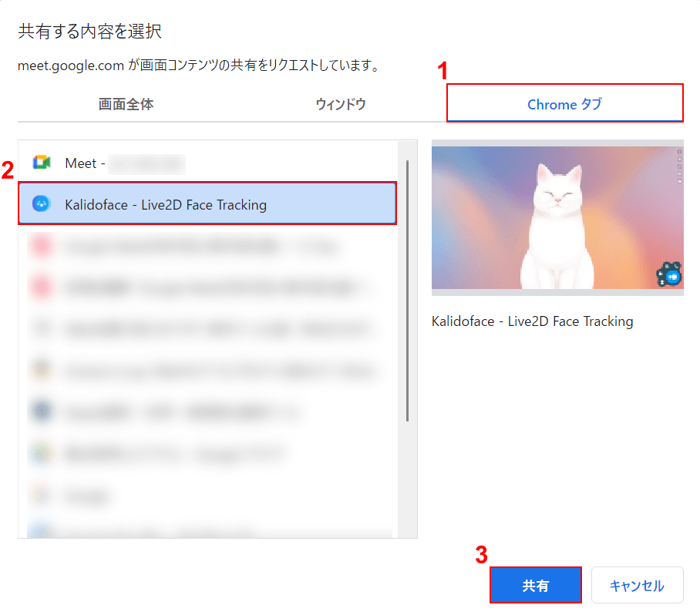Click the tab list vertical scrollbar thumb
The height and width of the screenshot is (615, 700).
[x=407, y=291]
